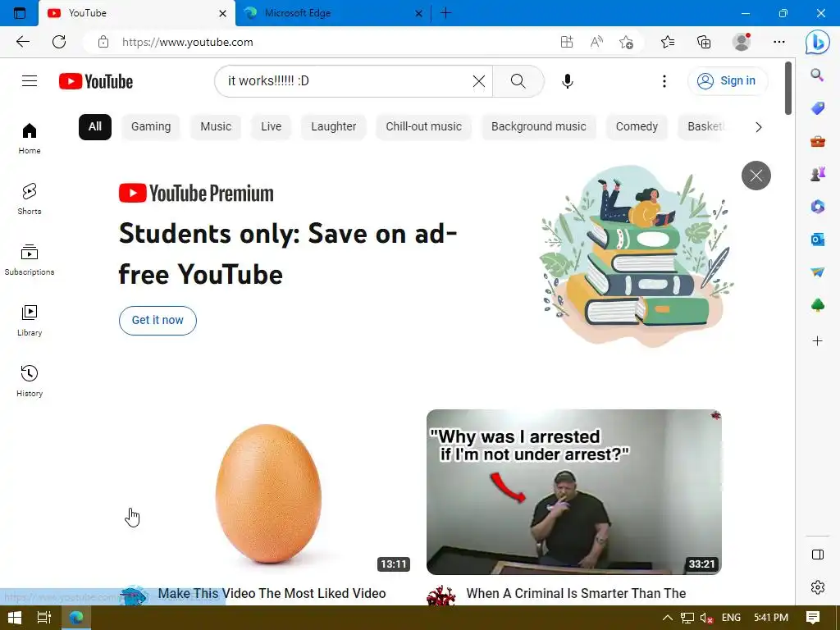Screen dimensions: 840x630
Task: Select the Background music chip
Action: pyautogui.click(x=538, y=127)
